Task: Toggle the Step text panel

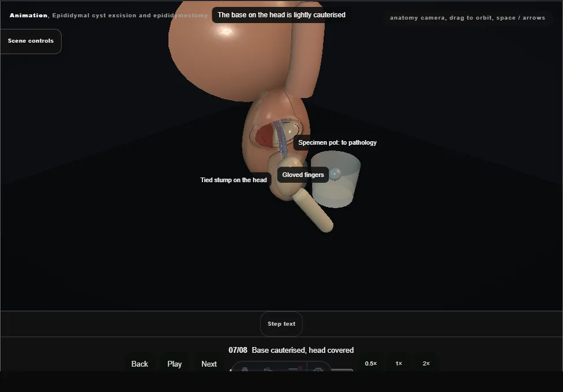Action: click(x=281, y=324)
